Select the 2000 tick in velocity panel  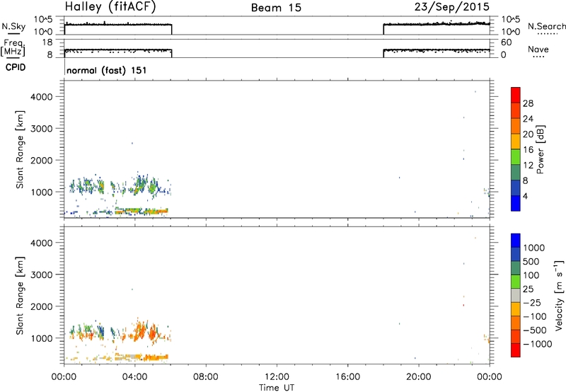click(42, 306)
